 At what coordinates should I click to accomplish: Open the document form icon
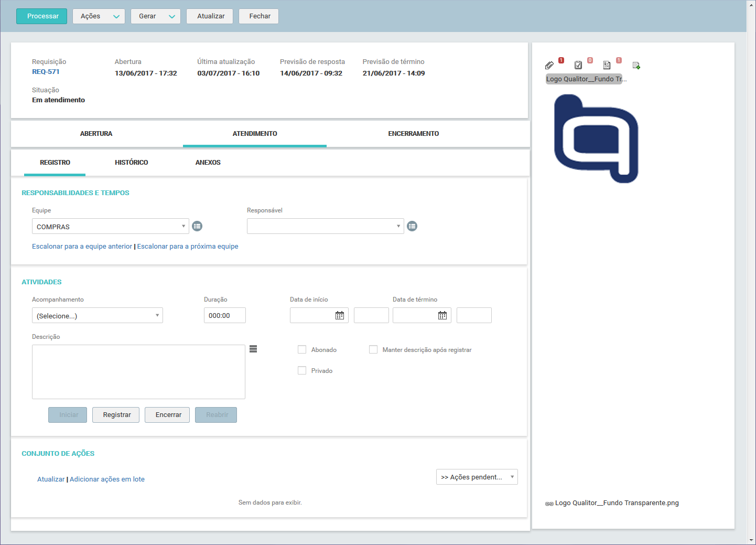click(x=607, y=65)
